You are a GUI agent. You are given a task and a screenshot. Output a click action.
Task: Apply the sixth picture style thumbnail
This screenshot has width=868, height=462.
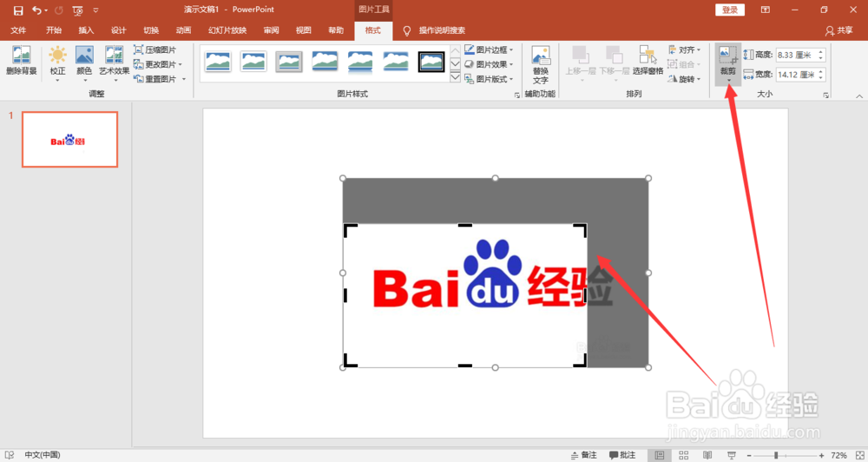(395, 62)
